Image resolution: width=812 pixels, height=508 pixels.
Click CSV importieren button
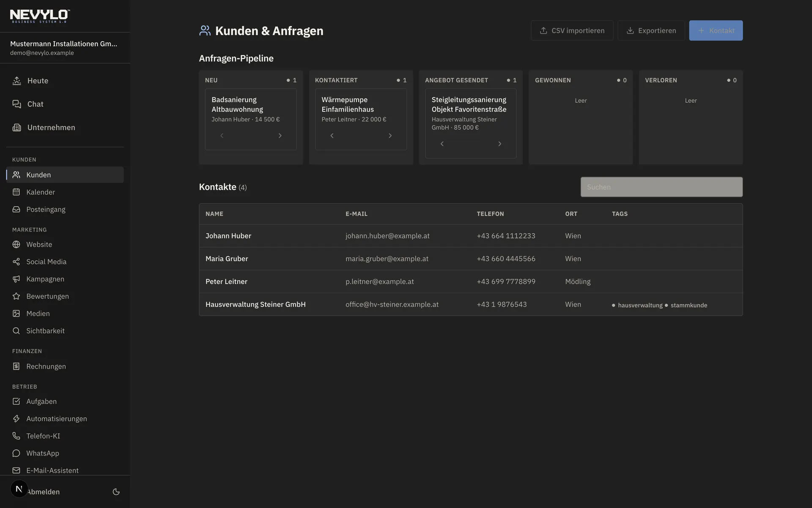572,30
